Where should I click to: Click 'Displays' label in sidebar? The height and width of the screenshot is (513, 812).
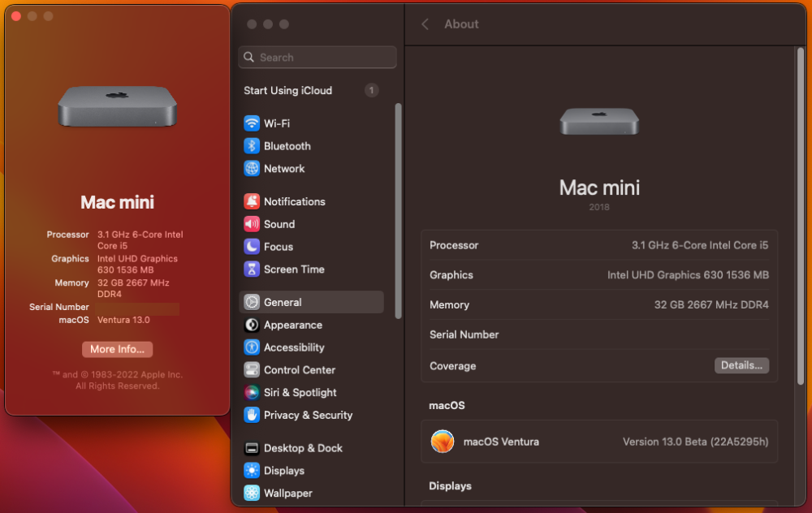point(284,471)
